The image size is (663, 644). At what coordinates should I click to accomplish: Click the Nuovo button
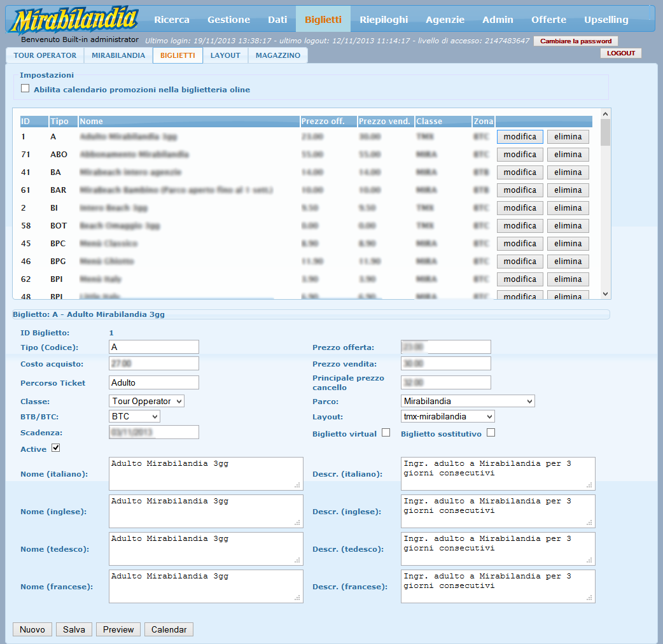pyautogui.click(x=32, y=629)
